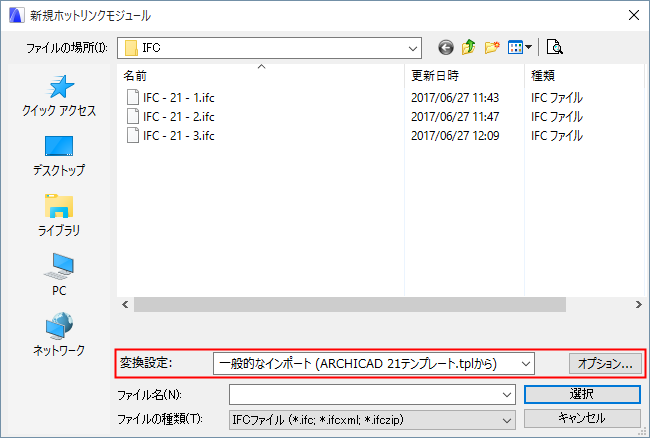The width and height of the screenshot is (650, 438).
Task: Click the 選択 button
Action: click(582, 394)
